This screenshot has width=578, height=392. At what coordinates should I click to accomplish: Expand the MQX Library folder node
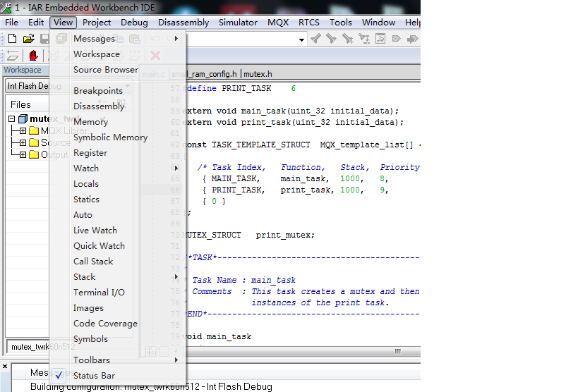23,130
